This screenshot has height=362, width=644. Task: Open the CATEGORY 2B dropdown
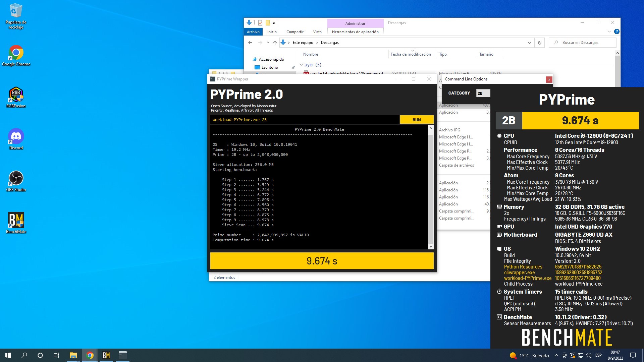[483, 93]
